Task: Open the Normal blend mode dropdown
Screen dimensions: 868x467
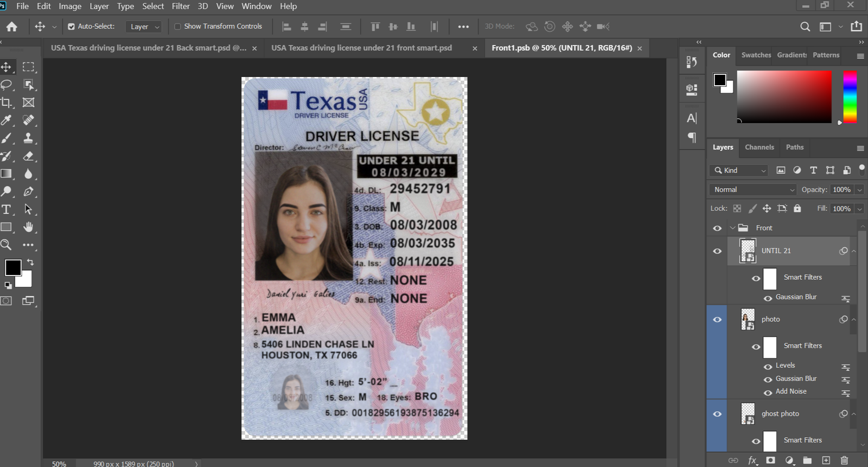Action: pyautogui.click(x=752, y=189)
